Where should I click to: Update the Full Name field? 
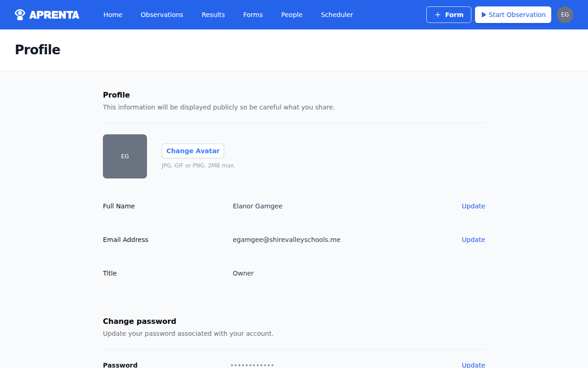(x=473, y=206)
